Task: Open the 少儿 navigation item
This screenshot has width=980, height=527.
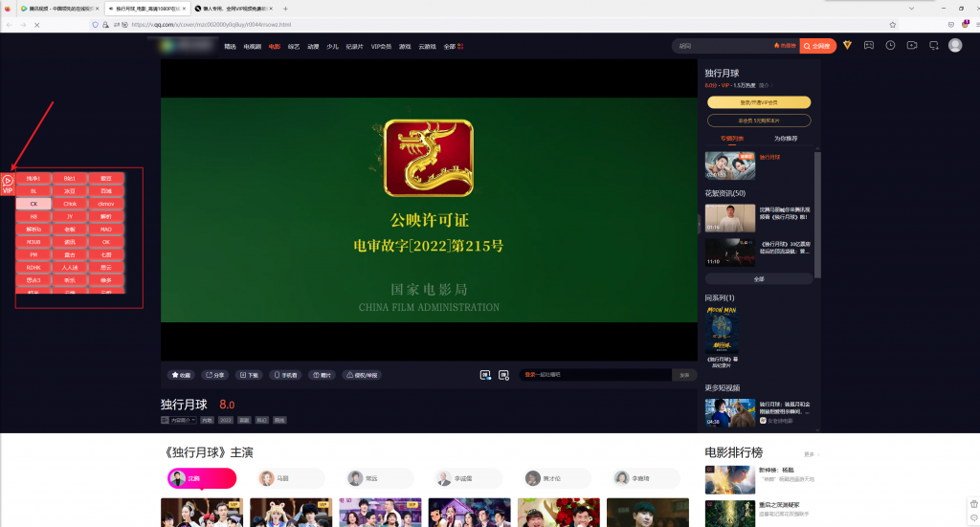Action: pos(332,46)
